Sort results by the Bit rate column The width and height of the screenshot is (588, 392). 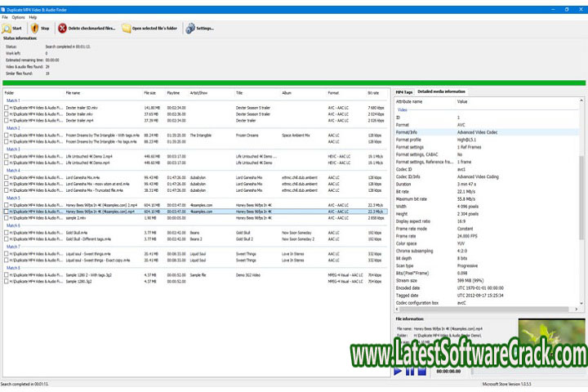376,92
